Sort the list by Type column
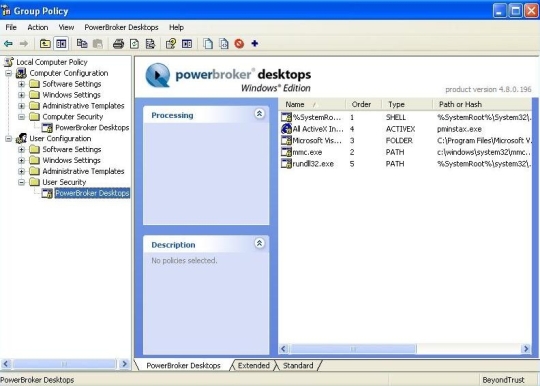 [x=408, y=104]
